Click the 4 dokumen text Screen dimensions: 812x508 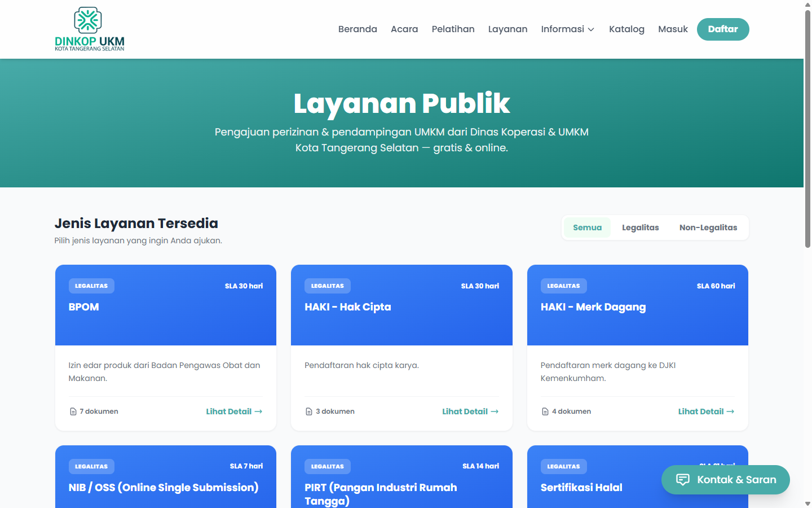coord(571,411)
